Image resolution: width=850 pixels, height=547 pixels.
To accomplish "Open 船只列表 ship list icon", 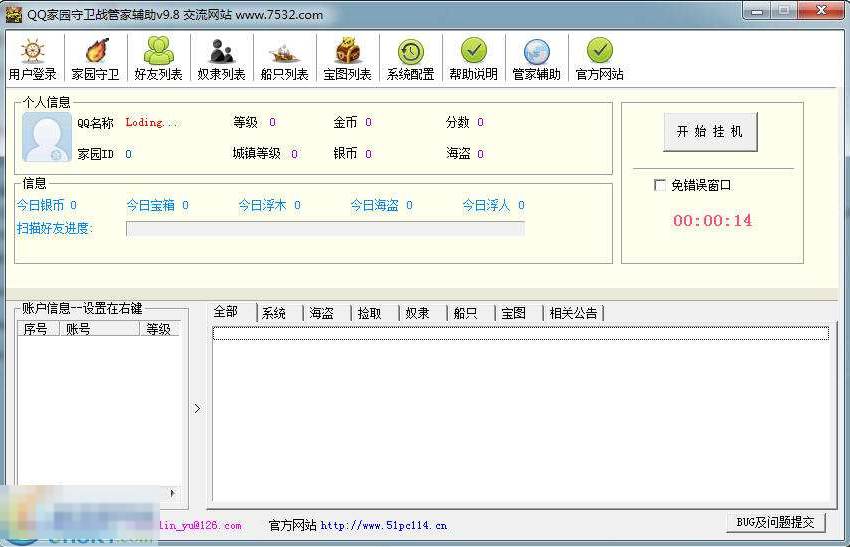I will pos(284,60).
